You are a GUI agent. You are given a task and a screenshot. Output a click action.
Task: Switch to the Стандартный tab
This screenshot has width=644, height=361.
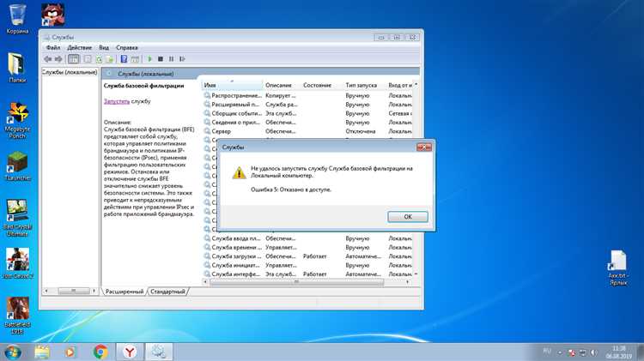click(x=167, y=292)
